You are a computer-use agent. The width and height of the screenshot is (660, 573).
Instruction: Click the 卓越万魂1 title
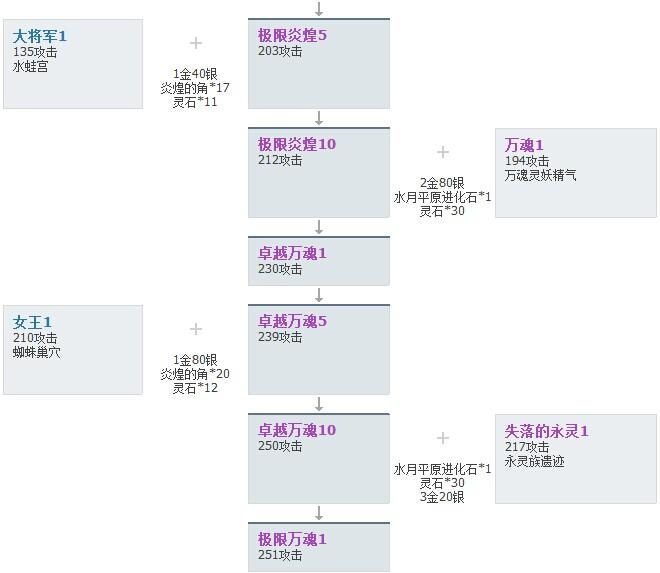pyautogui.click(x=292, y=253)
